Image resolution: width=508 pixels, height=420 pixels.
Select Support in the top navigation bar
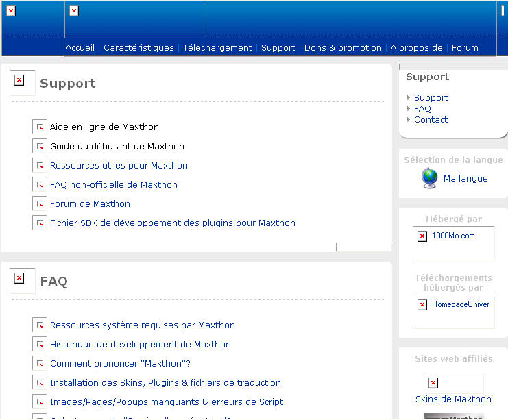pos(278,47)
